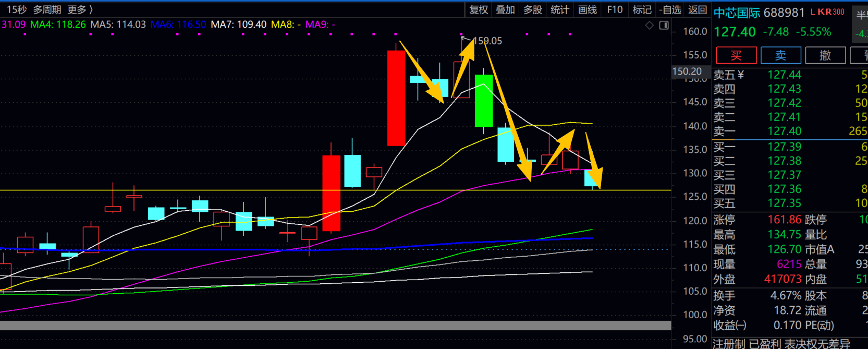Click 卖四 price 127.43
This screenshot has height=349, width=868.
784,89
